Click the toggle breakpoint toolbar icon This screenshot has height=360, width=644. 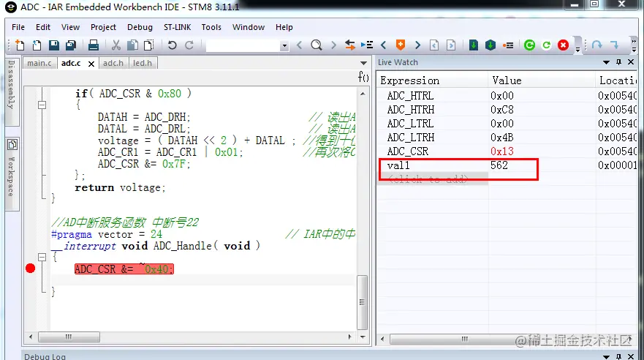[508, 45]
